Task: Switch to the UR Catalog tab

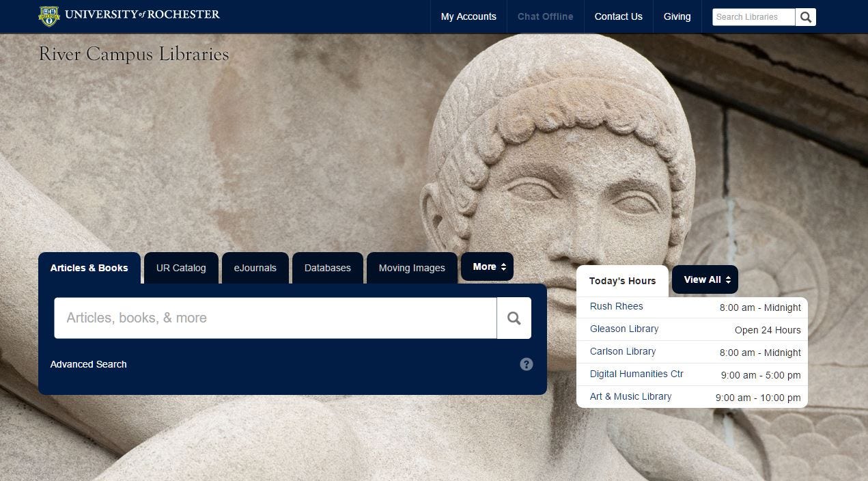Action: pyautogui.click(x=181, y=268)
